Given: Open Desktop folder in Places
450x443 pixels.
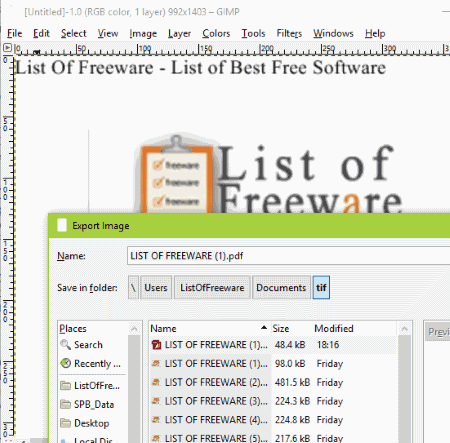Looking at the screenshot, I should (93, 423).
